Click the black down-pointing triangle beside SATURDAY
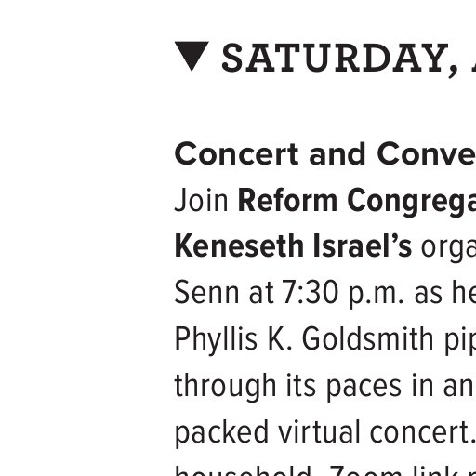The height and width of the screenshot is (476, 476). (192, 56)
